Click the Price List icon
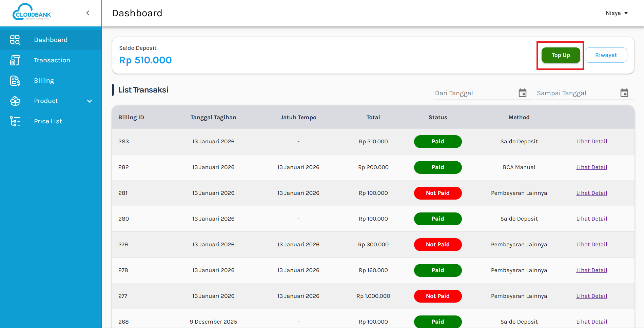This screenshot has height=328, width=644. pos(15,121)
